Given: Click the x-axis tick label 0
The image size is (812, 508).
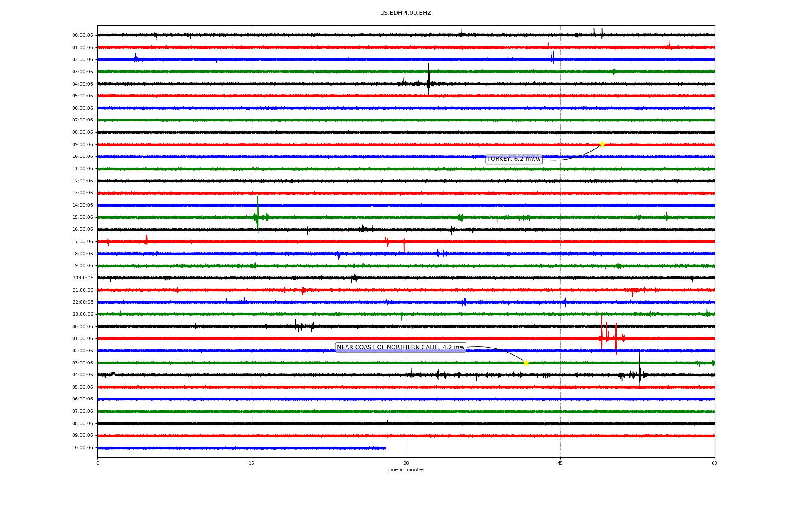Looking at the screenshot, I should (x=98, y=463).
